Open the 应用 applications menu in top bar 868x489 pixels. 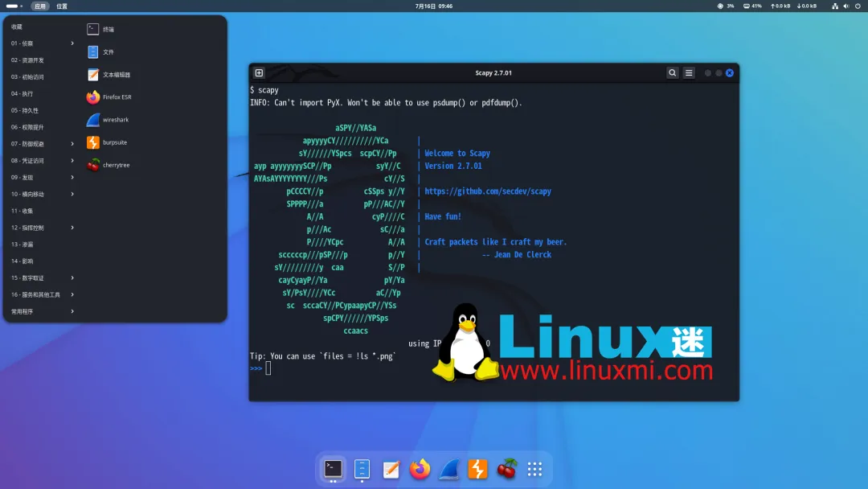coord(40,6)
